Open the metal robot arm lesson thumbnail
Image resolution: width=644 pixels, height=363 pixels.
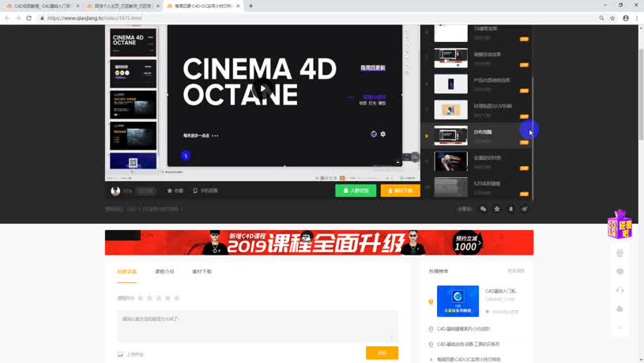450,161
